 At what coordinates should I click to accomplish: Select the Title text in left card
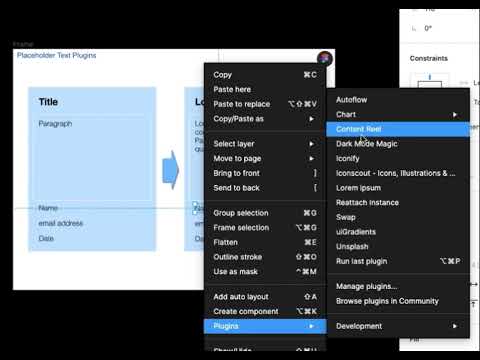48,102
